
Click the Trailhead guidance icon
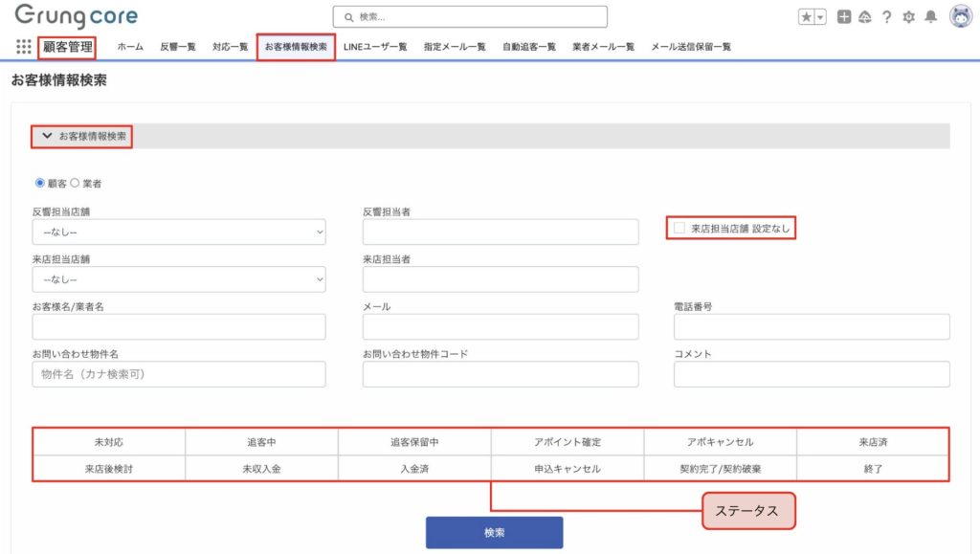865,17
